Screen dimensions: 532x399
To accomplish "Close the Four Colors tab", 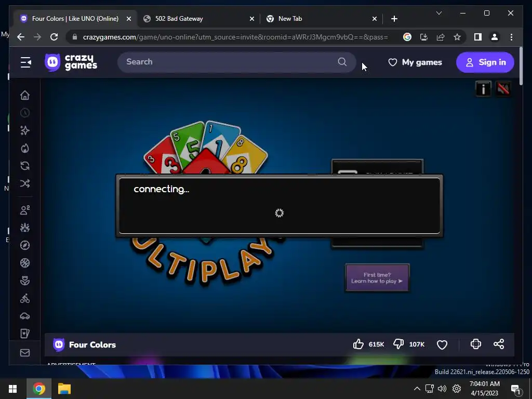I will coord(129,19).
